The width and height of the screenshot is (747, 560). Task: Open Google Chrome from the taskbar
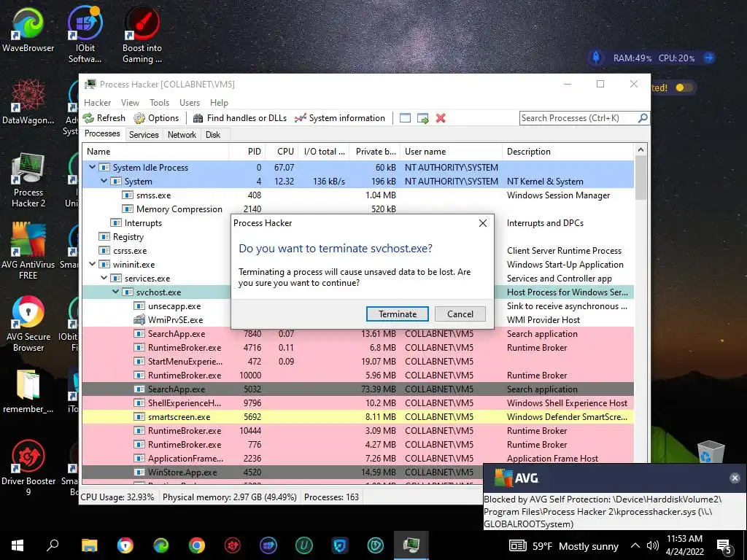(196, 545)
